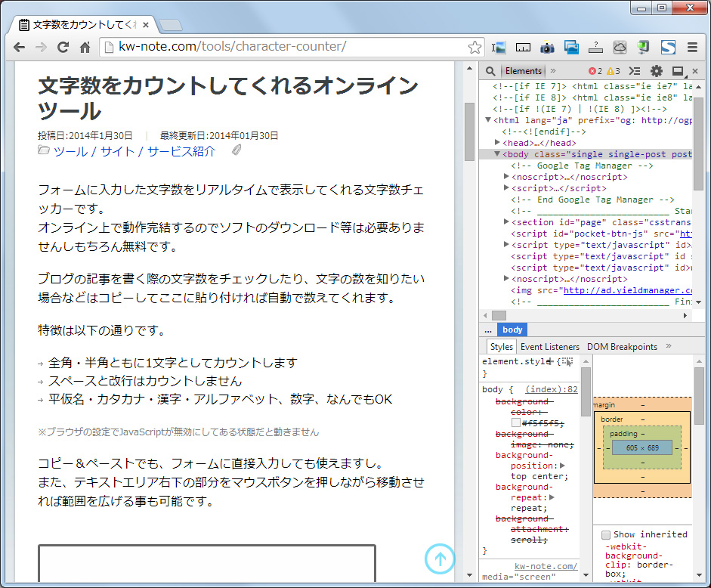The height and width of the screenshot is (588, 711).
Task: Open DevTools settings gear
Action: [656, 71]
